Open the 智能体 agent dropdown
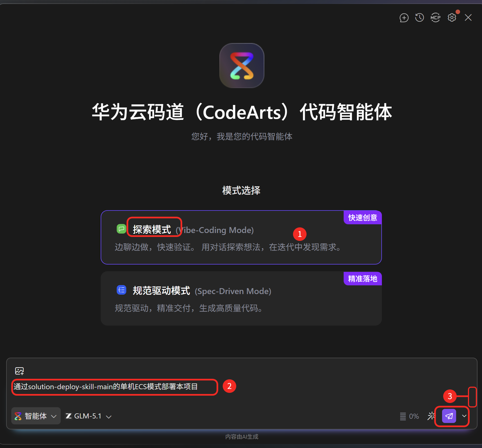This screenshot has height=448, width=482. tap(36, 416)
